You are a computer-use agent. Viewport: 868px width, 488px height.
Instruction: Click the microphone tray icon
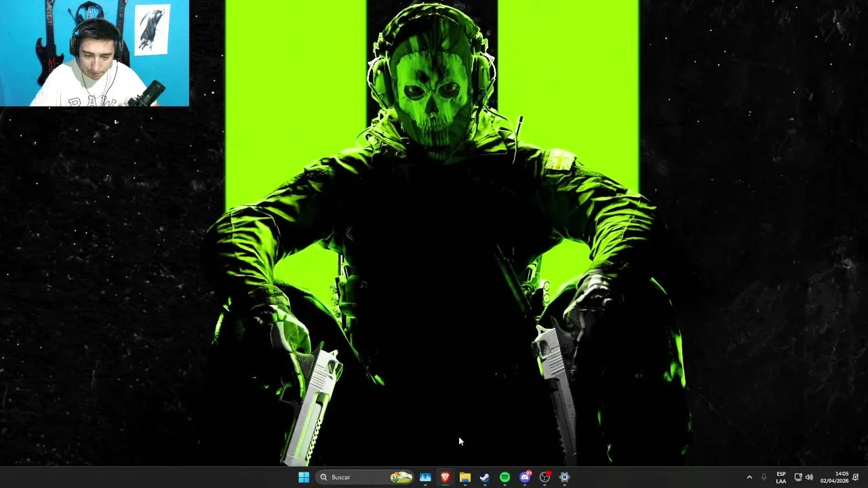[764, 477]
